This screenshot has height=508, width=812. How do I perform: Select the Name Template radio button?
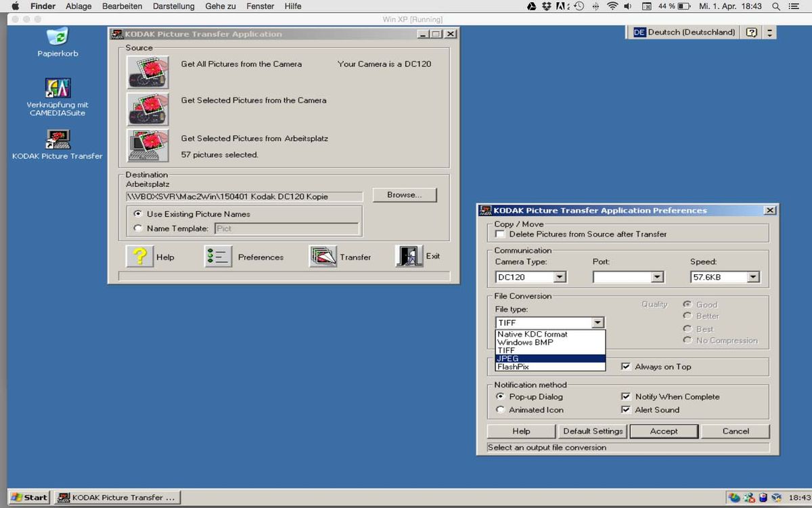point(139,228)
